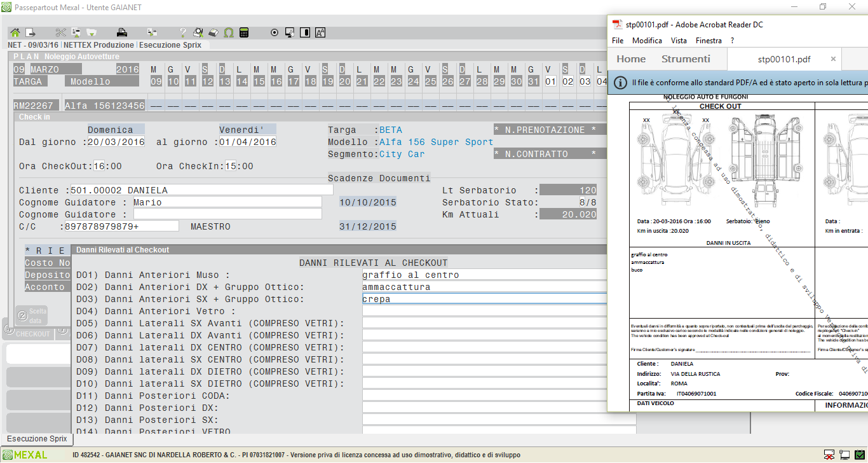Close the stp00101.pdf tab
Screen dimensions: 868x463
coord(833,59)
